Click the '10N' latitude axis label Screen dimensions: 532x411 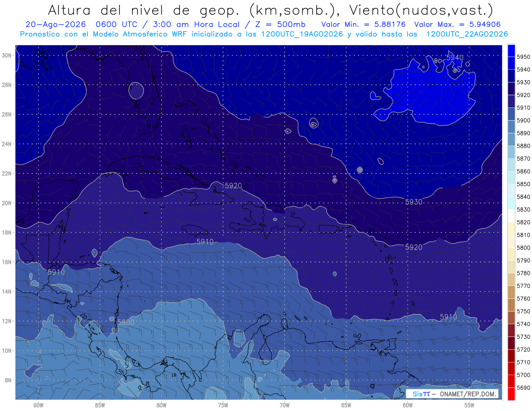pyautogui.click(x=7, y=350)
